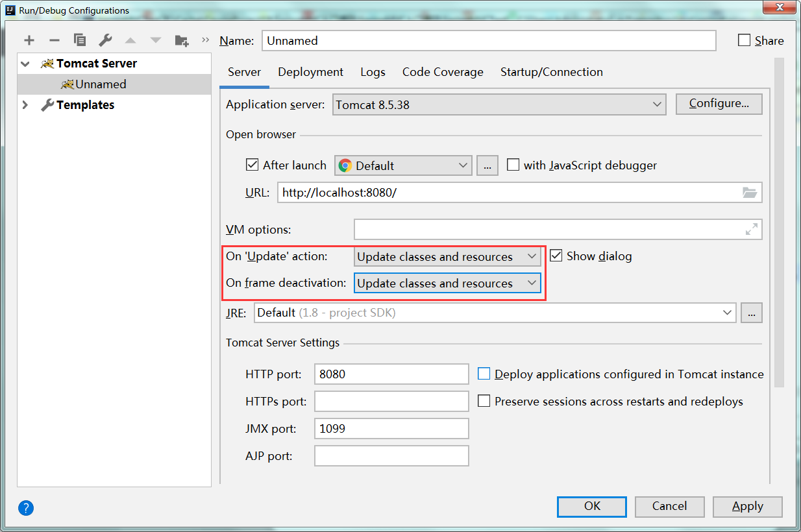Toggle the Show dialog checkbox
Viewport: 801px width, 532px height.
(x=556, y=256)
